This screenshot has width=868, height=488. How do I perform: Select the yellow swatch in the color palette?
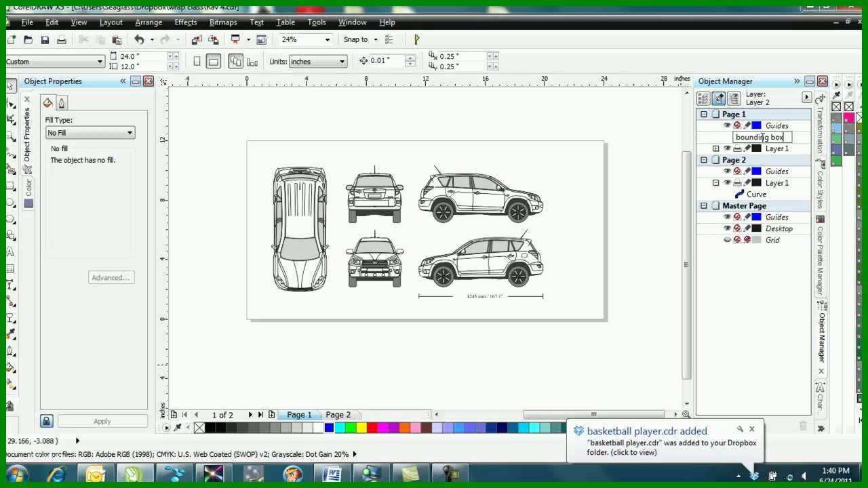(361, 428)
